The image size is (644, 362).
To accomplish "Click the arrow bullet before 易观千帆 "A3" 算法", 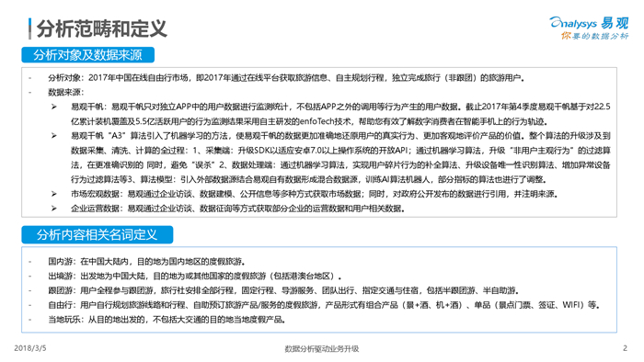I will pos(53,136).
